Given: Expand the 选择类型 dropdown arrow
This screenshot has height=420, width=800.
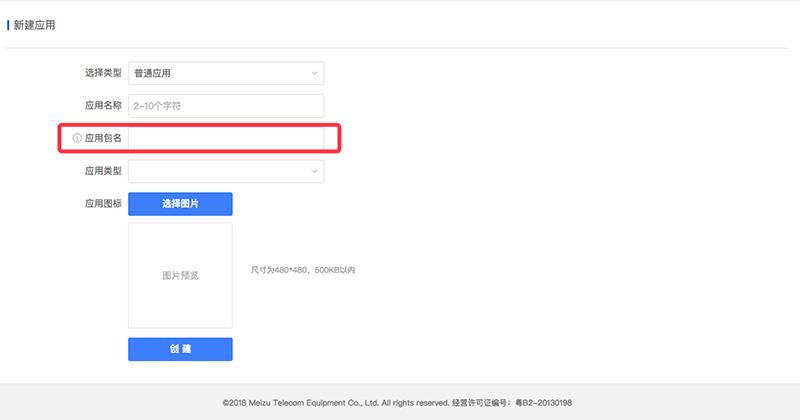Looking at the screenshot, I should 313,73.
